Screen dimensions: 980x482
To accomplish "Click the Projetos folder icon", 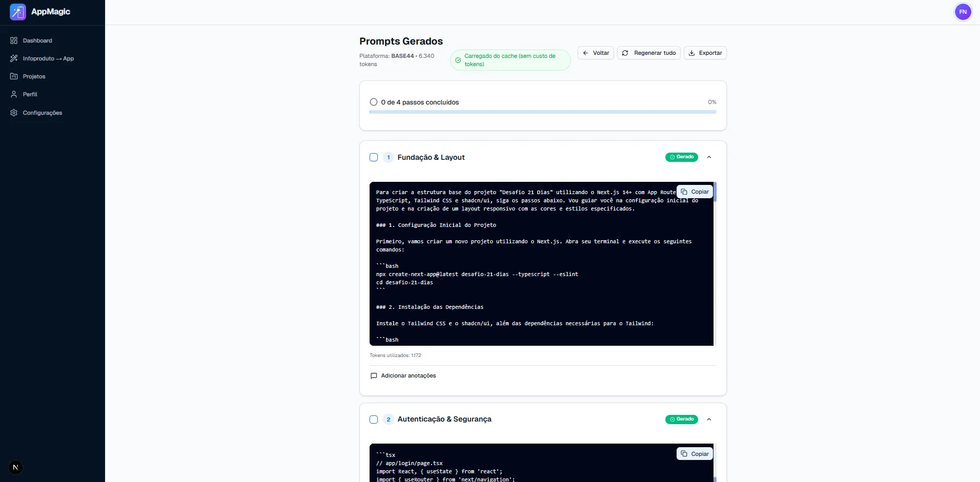I will point(13,76).
